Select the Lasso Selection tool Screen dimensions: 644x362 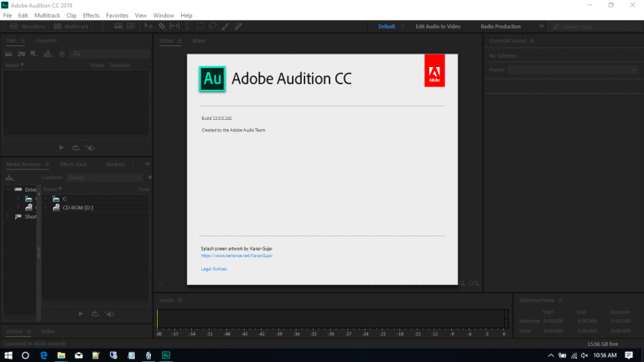[213, 26]
